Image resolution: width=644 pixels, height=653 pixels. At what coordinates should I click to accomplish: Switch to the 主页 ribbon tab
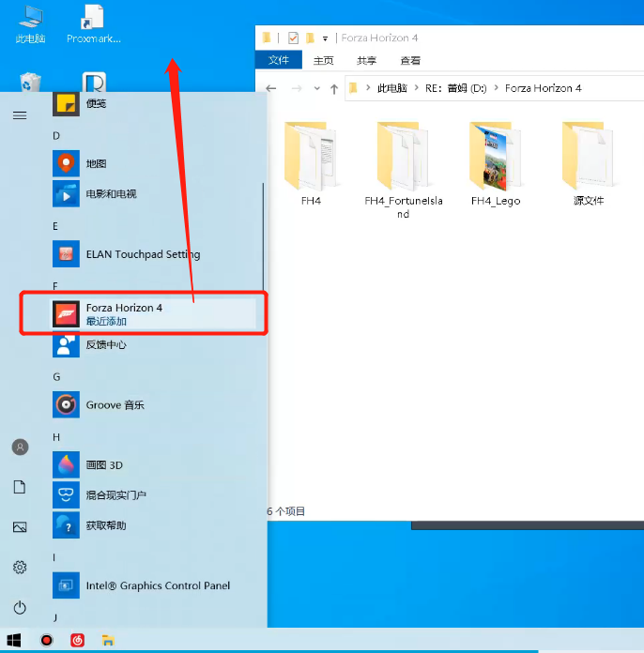(x=324, y=60)
